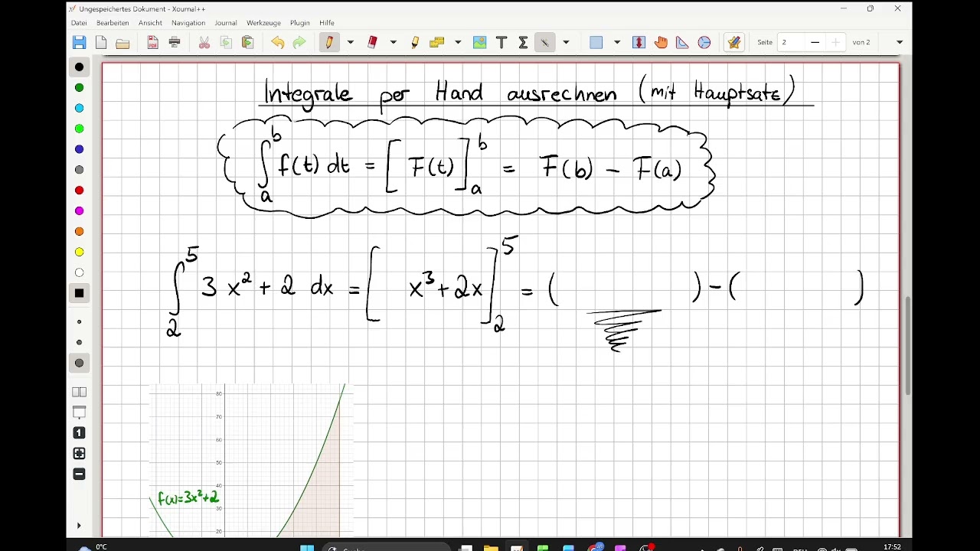Create a new document with the blank page icon

tap(101, 43)
